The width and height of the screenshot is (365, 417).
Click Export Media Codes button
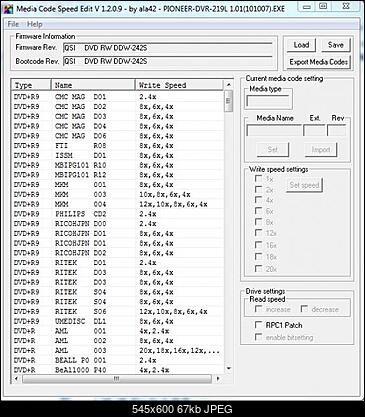point(318,62)
